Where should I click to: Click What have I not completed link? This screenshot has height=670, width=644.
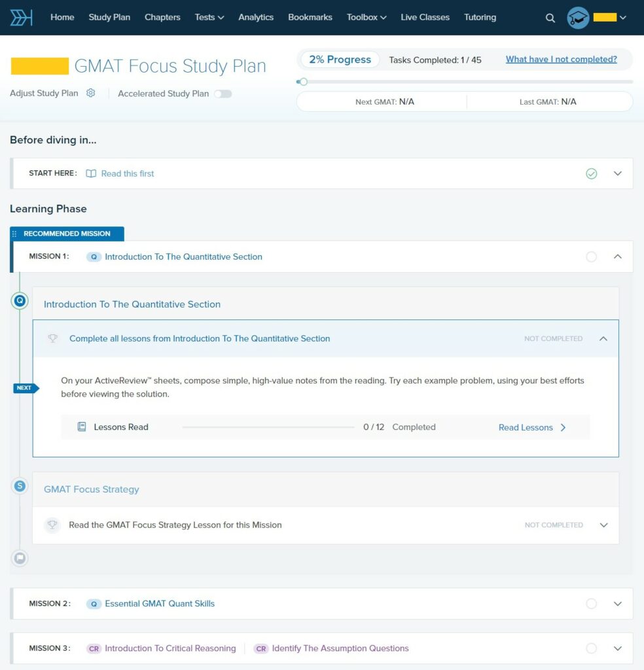coord(561,60)
